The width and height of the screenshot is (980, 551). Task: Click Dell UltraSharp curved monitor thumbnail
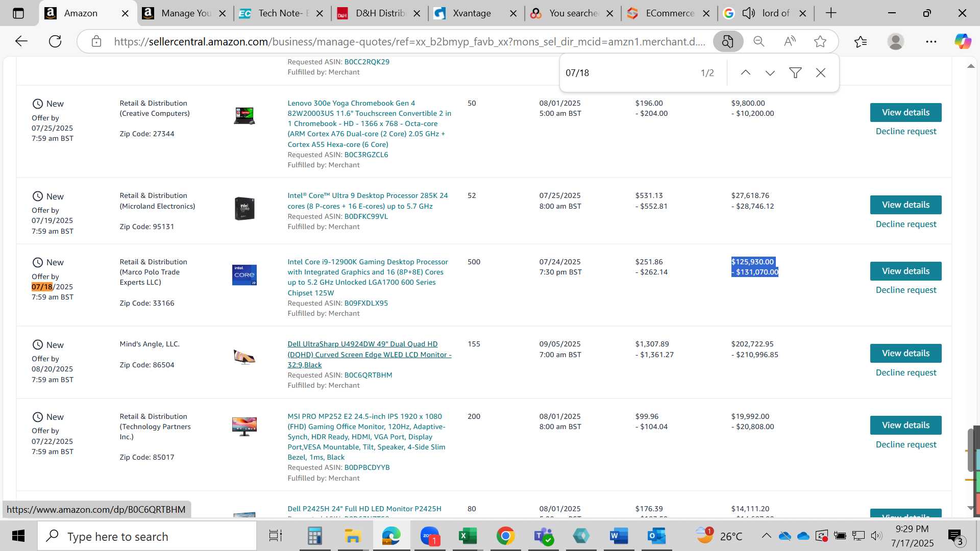click(x=244, y=357)
